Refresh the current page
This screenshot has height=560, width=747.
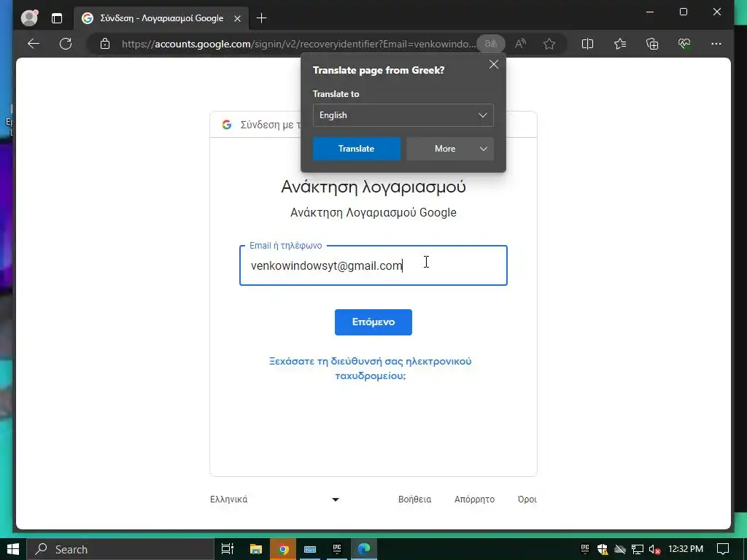[x=66, y=44]
